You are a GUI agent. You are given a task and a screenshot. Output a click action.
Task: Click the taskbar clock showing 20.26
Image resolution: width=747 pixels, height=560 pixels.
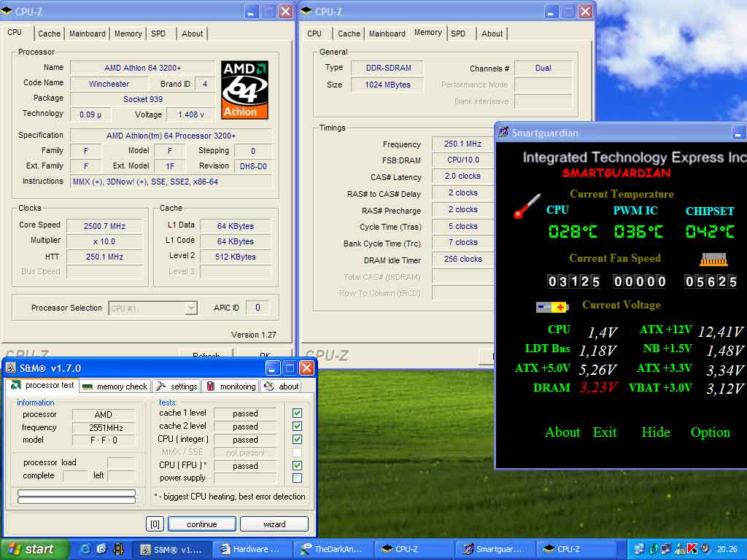[727, 549]
